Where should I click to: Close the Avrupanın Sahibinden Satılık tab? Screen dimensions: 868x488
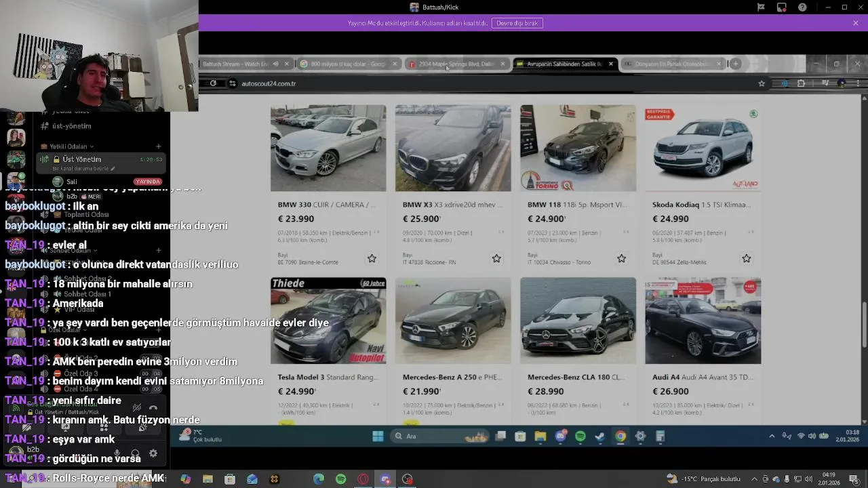(x=611, y=64)
